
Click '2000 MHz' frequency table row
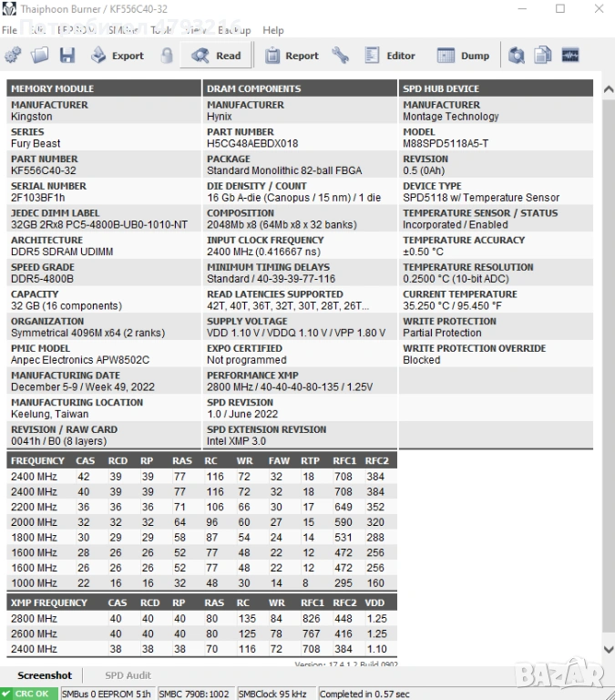coord(201,522)
